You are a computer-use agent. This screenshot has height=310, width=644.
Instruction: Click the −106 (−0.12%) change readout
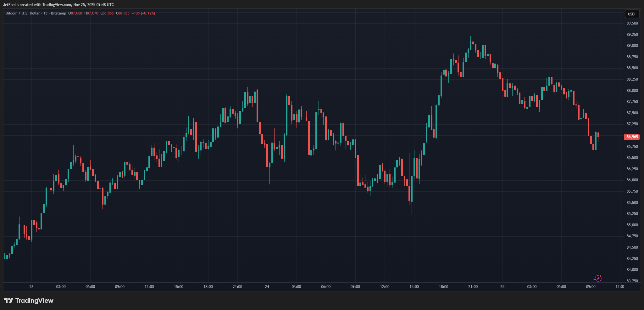143,13
